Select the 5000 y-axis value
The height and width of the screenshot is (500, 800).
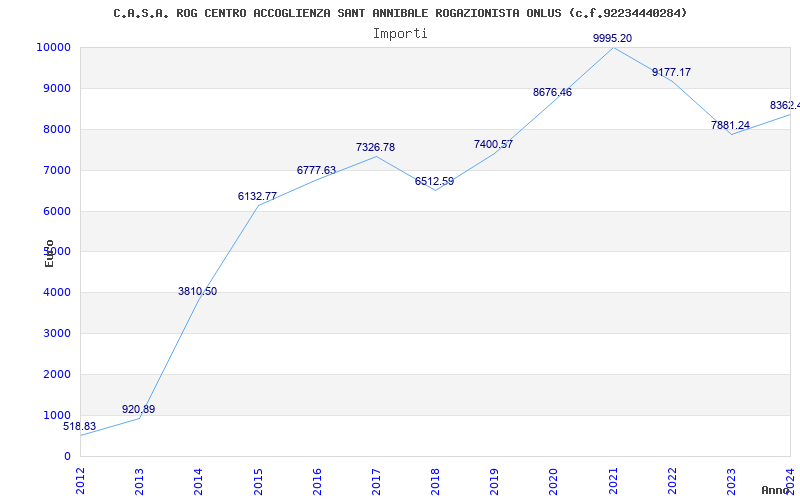click(57, 252)
